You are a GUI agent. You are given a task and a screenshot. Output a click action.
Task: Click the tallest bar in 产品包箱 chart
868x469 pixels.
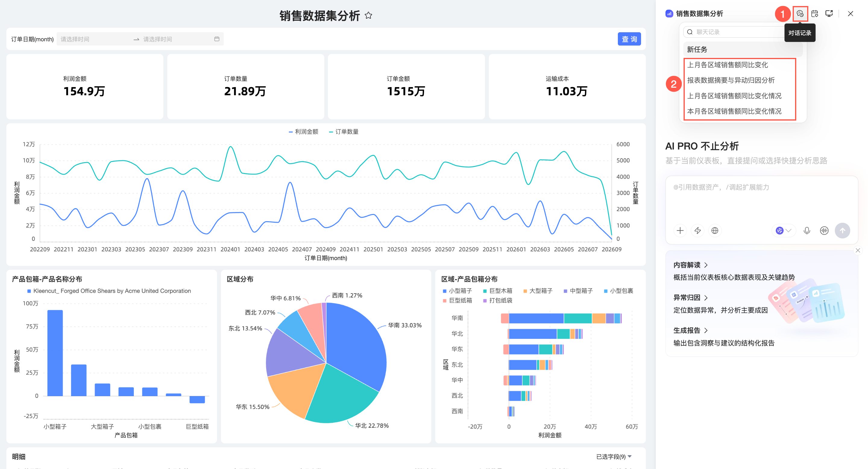(x=55, y=353)
